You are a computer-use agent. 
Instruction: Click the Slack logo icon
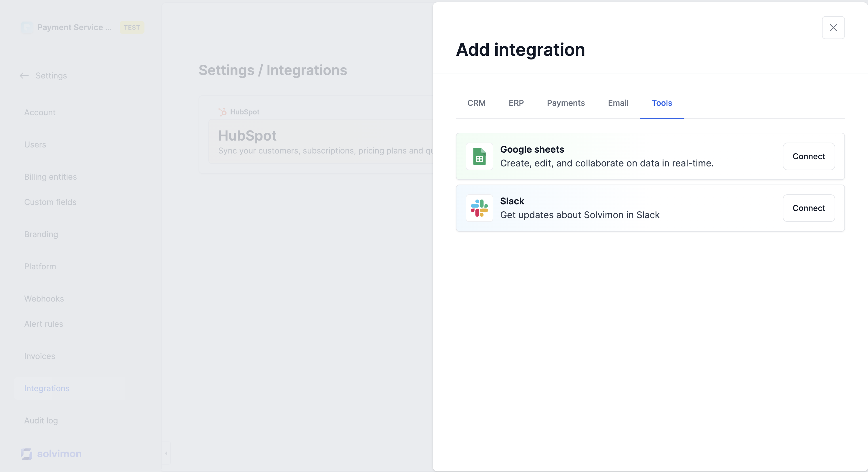tap(479, 208)
